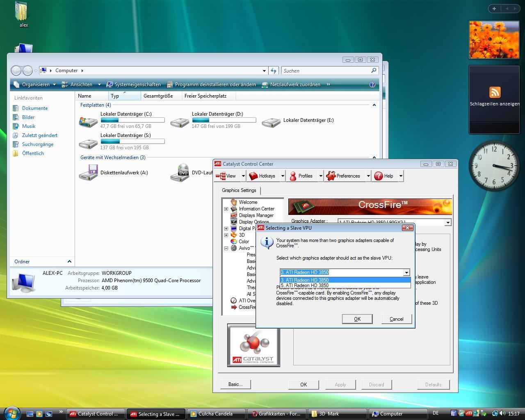Click the Catalyst Control Center logo image
Viewport: 525px width, 420px height.
(x=253, y=345)
